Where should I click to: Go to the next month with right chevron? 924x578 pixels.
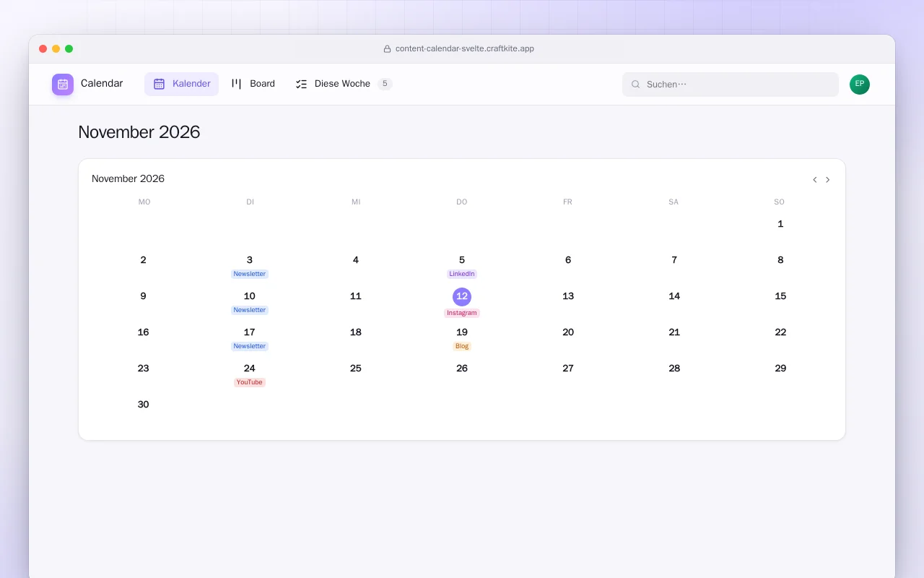[x=828, y=180]
